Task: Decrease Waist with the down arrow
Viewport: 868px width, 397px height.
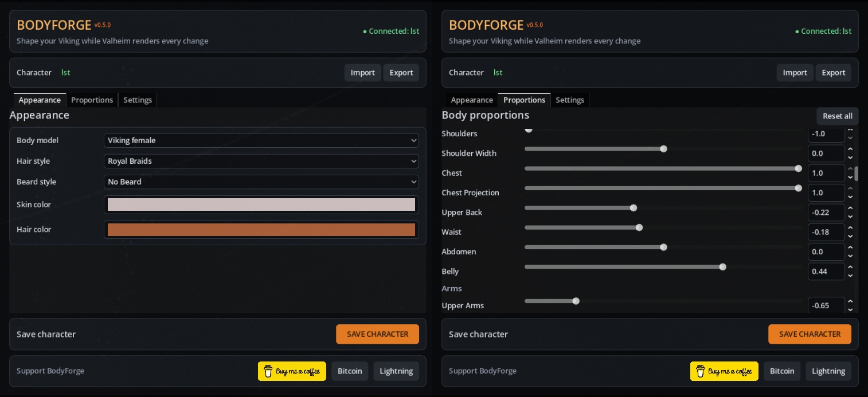Action: (850, 236)
